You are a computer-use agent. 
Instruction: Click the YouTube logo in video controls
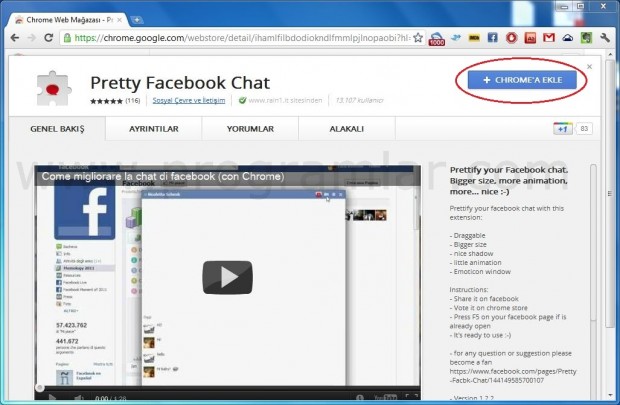tap(386, 397)
